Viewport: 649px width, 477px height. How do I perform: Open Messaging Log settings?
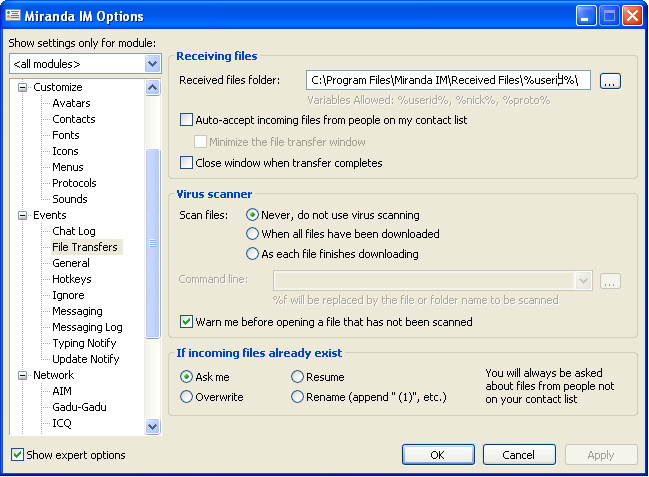(87, 327)
